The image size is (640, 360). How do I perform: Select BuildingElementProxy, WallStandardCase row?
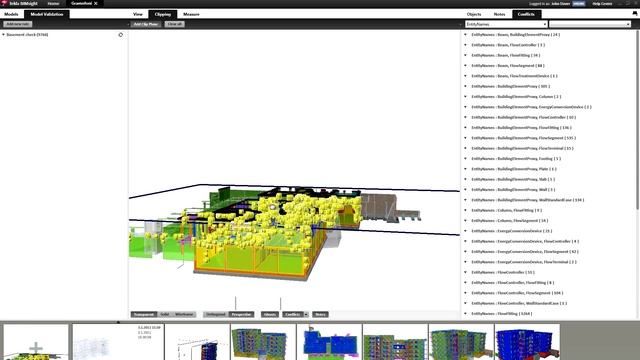[x=528, y=200]
